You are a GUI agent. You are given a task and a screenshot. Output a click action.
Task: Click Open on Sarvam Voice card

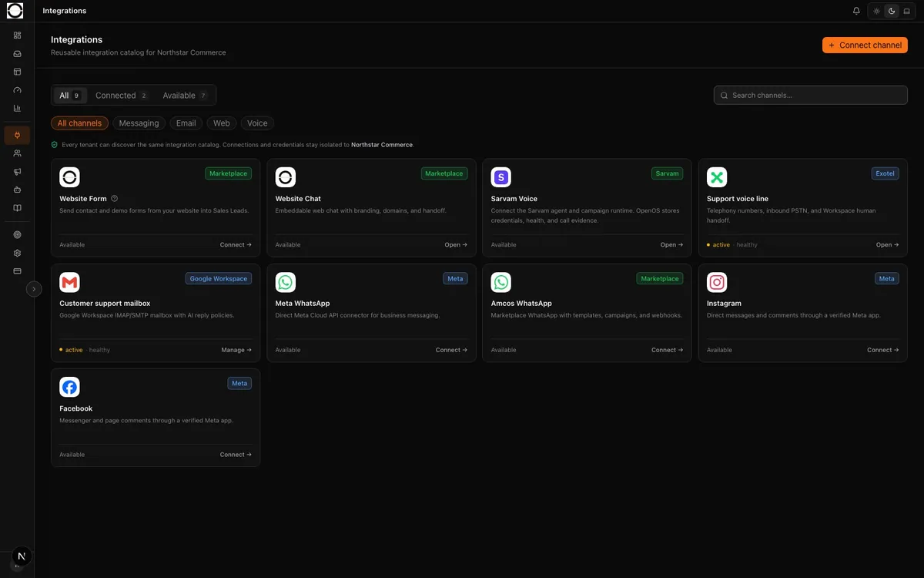(671, 245)
